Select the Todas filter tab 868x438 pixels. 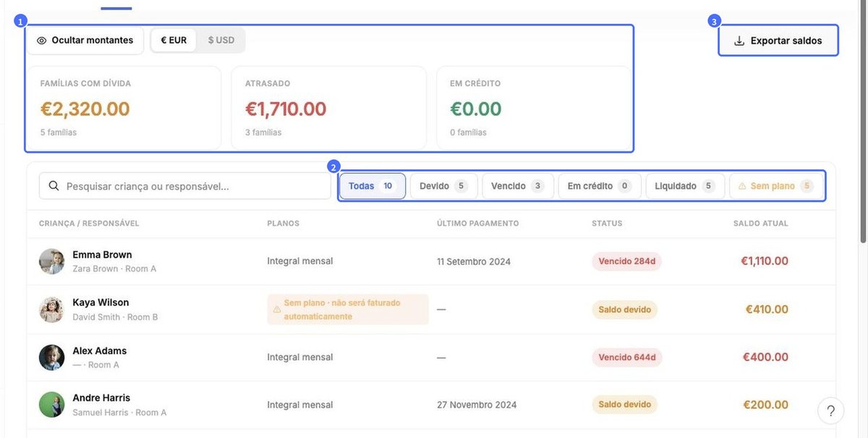point(373,186)
